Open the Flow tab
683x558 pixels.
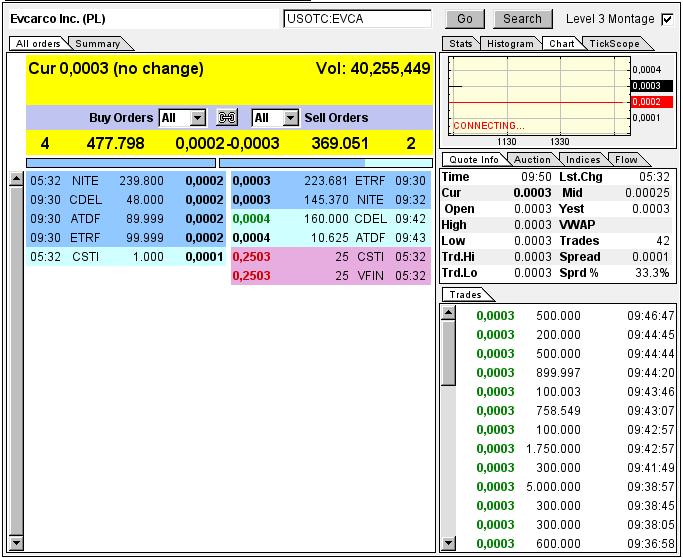coord(626,159)
